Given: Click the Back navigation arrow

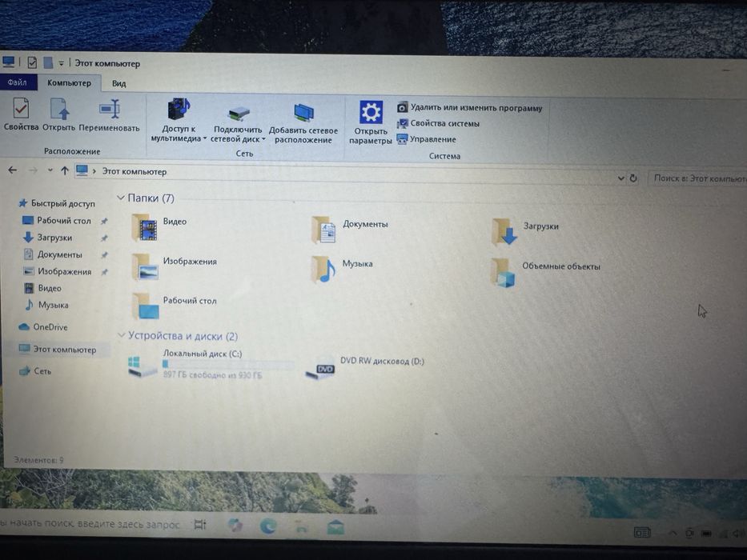Looking at the screenshot, I should point(13,170).
